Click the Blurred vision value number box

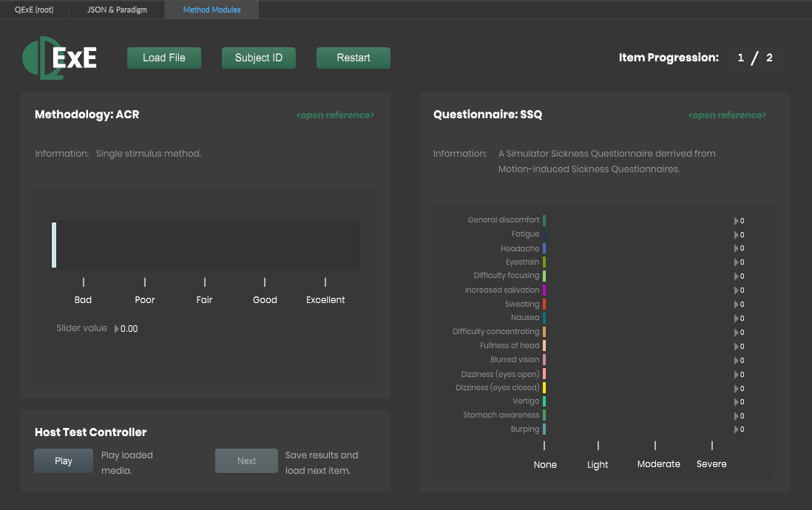tap(740, 361)
